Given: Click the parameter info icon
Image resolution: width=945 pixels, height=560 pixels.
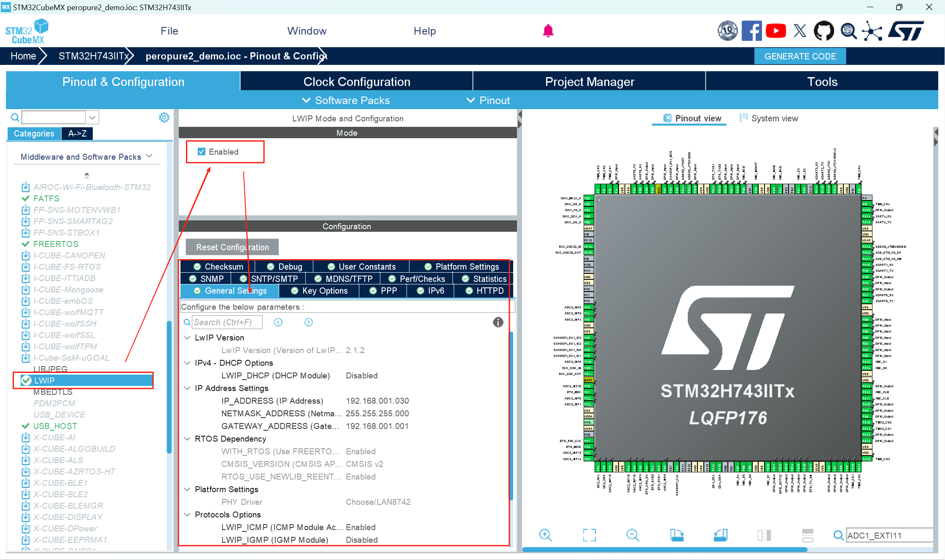Looking at the screenshot, I should (498, 322).
